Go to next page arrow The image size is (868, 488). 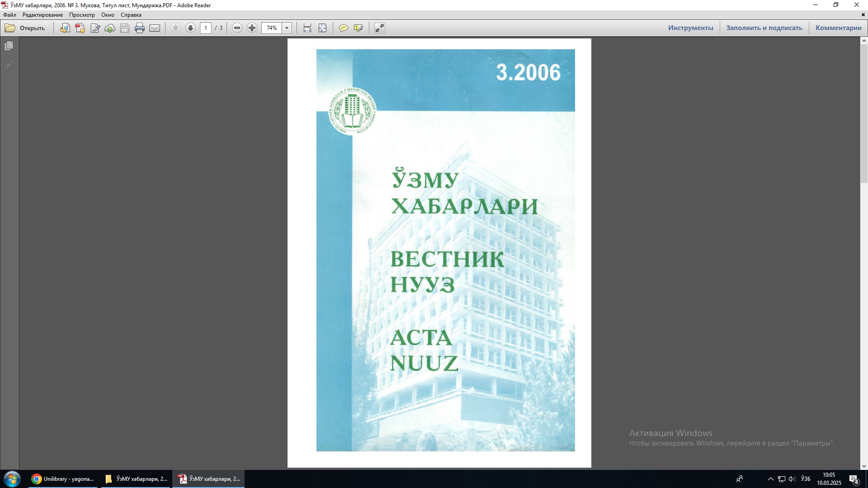click(x=190, y=28)
